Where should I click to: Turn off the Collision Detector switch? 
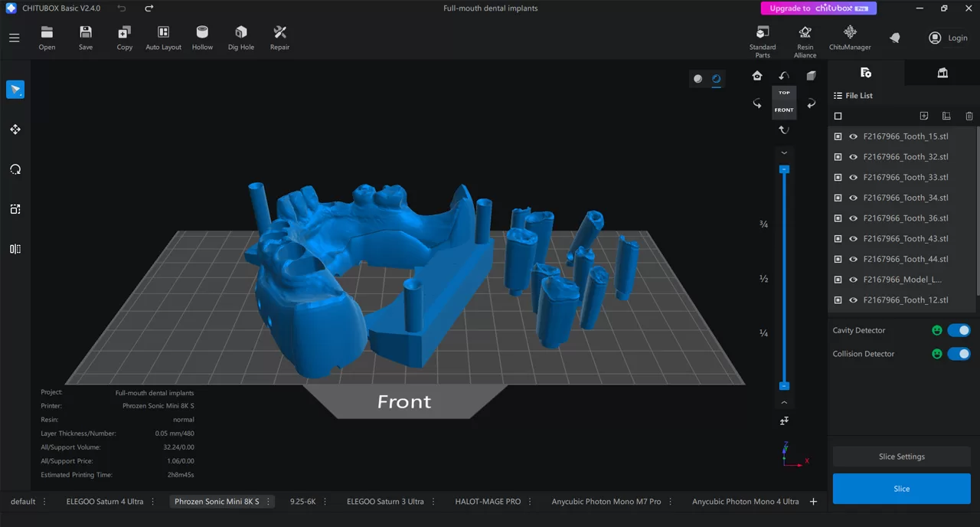[959, 353]
